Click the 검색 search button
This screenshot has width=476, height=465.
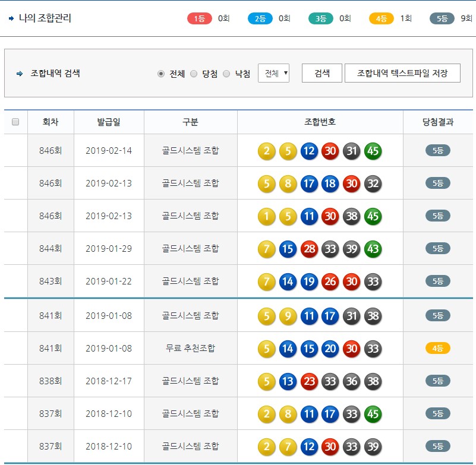point(322,73)
